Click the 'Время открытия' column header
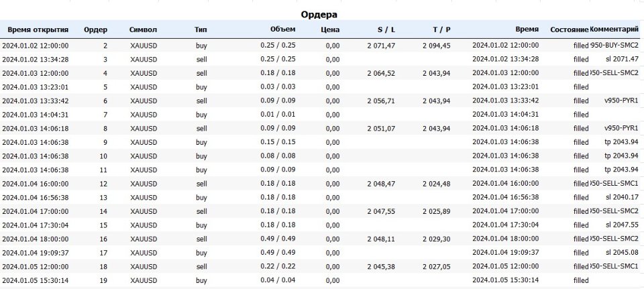The height and width of the screenshot is (289, 644). (x=38, y=30)
